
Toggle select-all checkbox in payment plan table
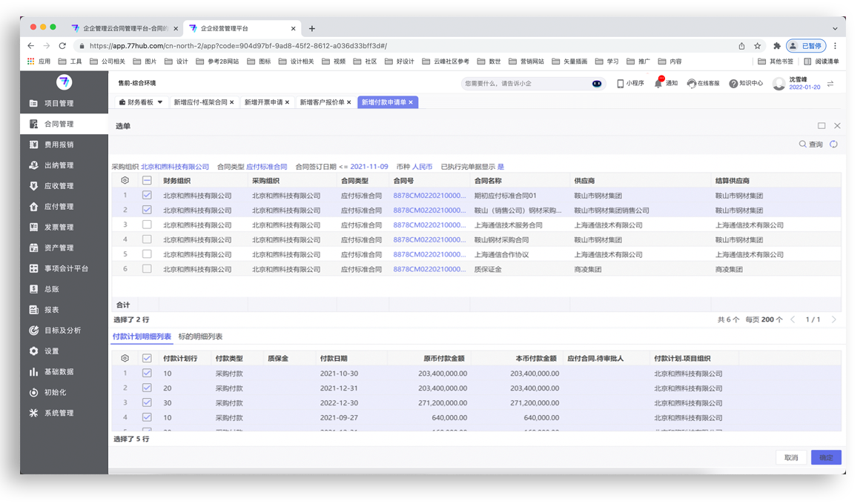tap(147, 359)
